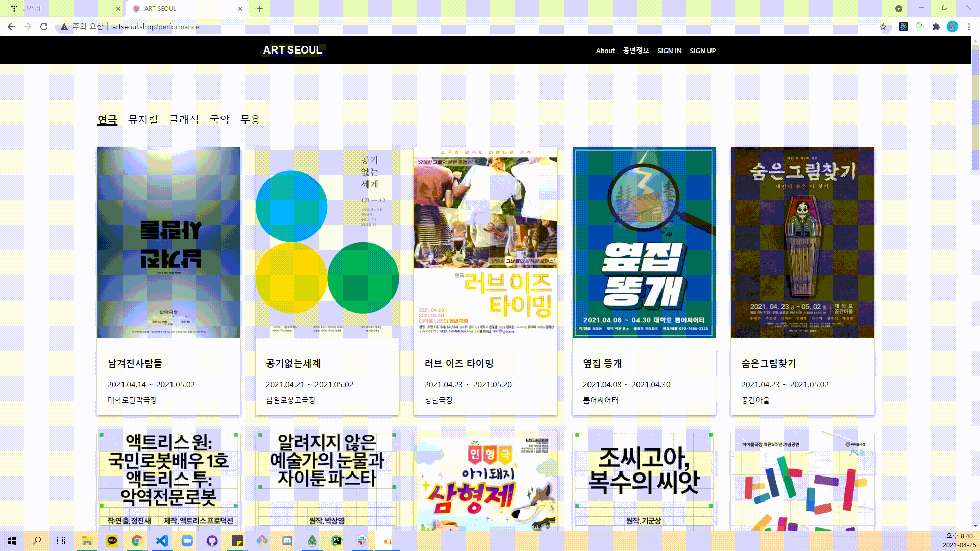Image resolution: width=980 pixels, height=551 pixels.
Task: Click the 옆집 똥개 title text
Action: pyautogui.click(x=602, y=363)
